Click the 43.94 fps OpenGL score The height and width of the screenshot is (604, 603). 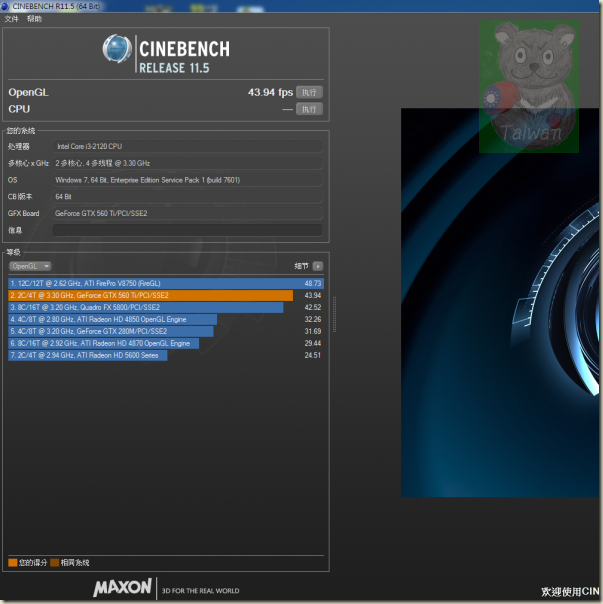click(x=270, y=92)
